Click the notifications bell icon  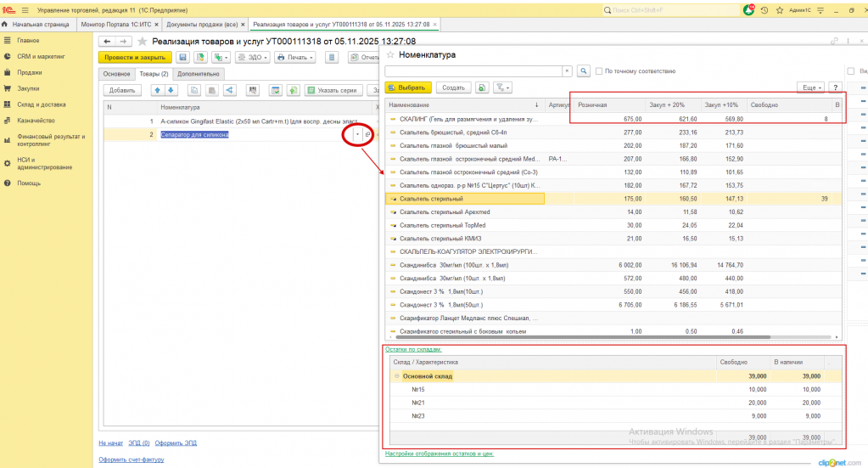click(x=748, y=9)
